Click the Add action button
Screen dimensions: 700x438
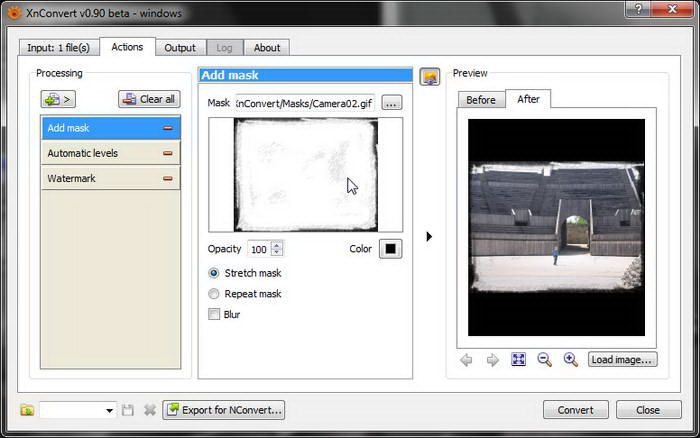point(58,99)
